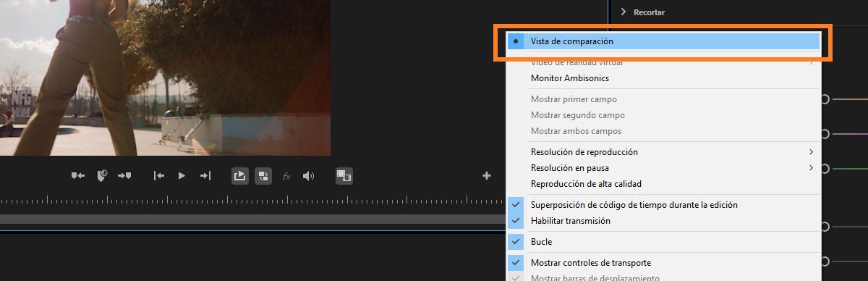Enable Reproducción de alta calidad
The width and height of the screenshot is (868, 281).
pyautogui.click(x=663, y=184)
